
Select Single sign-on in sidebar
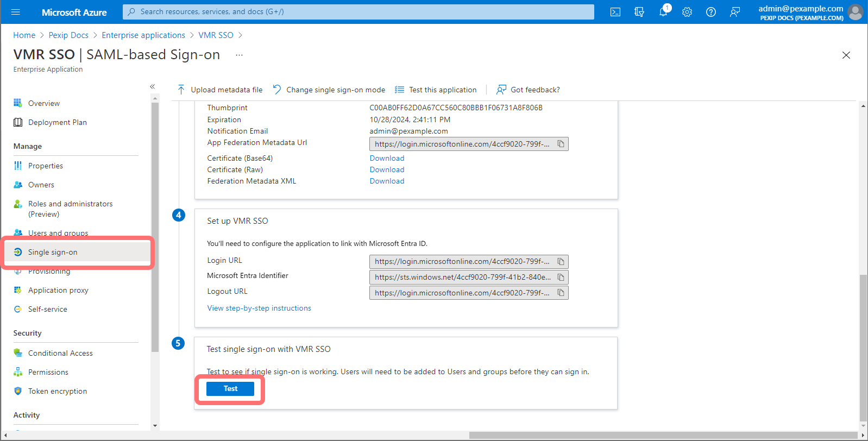53,252
